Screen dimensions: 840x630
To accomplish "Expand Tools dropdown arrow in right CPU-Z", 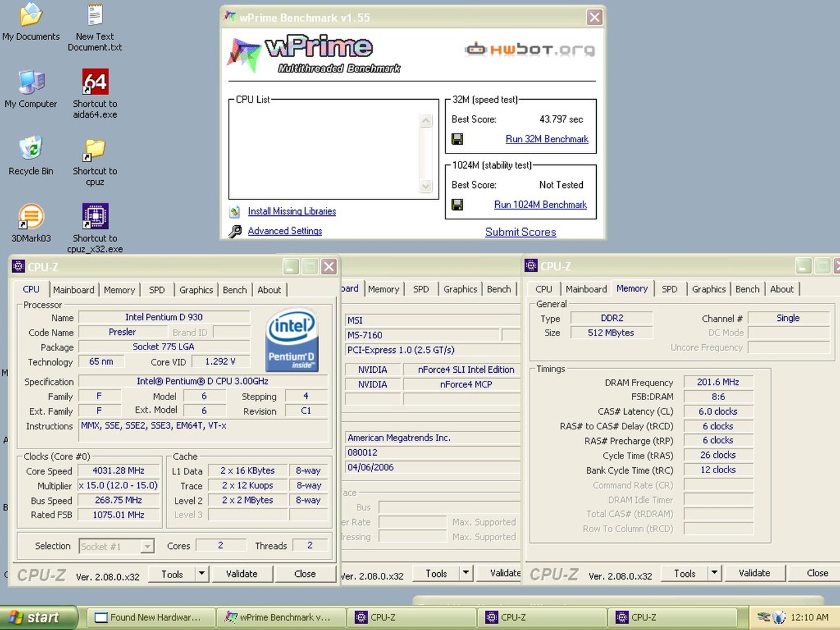I will coord(714,573).
